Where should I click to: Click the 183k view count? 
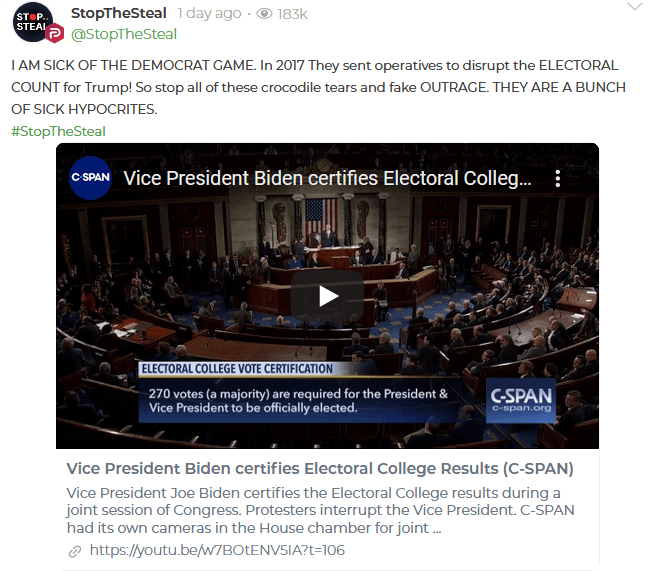point(292,14)
